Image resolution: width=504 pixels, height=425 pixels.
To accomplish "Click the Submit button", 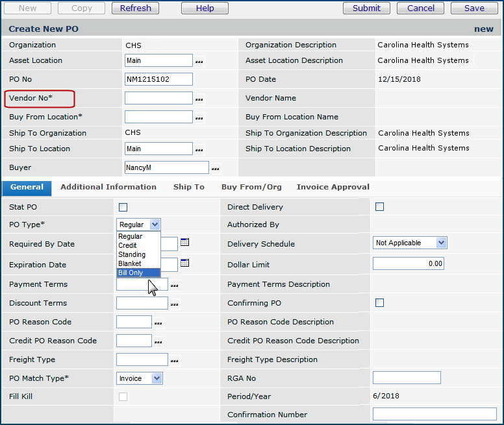I will [x=366, y=8].
